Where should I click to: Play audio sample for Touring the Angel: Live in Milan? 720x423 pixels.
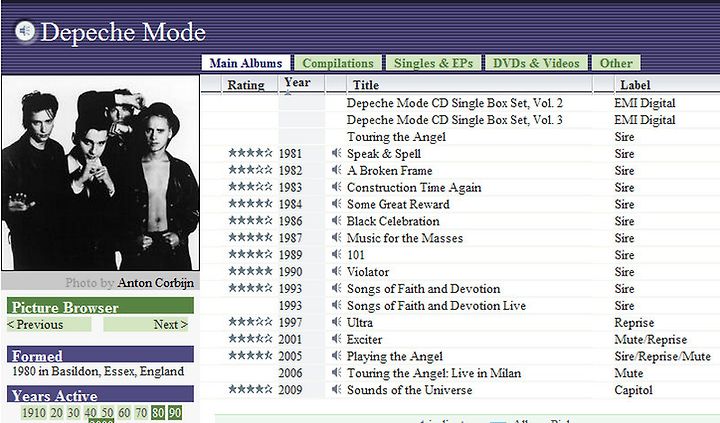(337, 372)
